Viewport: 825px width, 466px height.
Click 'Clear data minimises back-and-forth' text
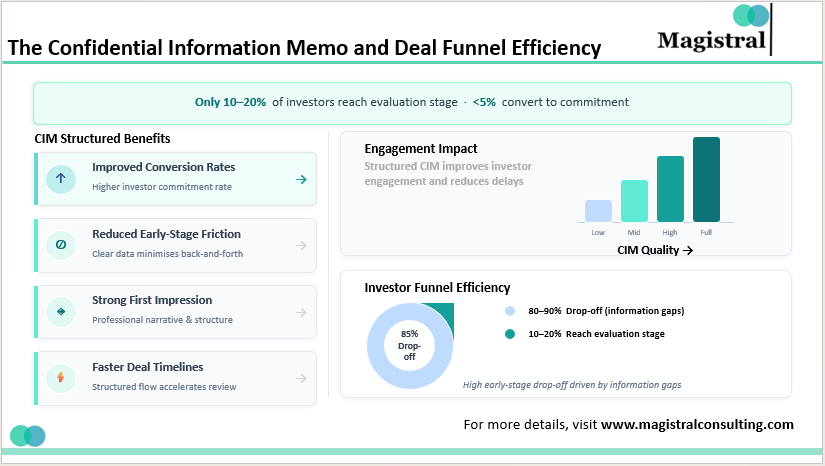(x=167, y=254)
